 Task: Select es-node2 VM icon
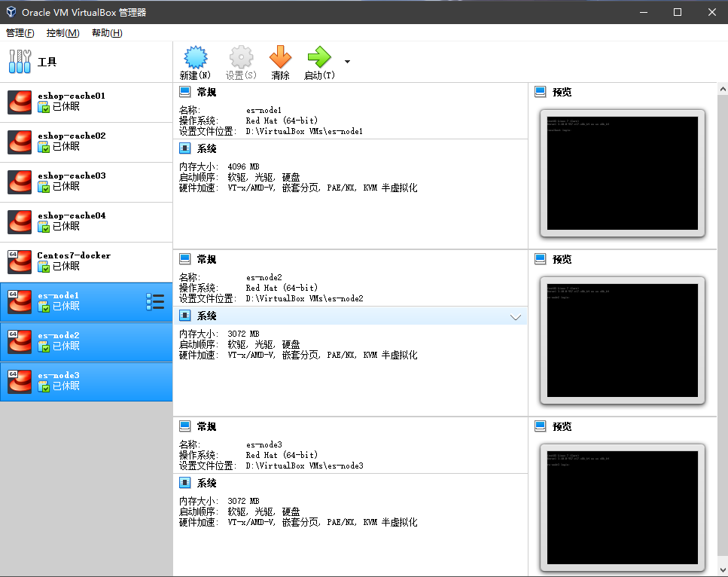coord(20,342)
